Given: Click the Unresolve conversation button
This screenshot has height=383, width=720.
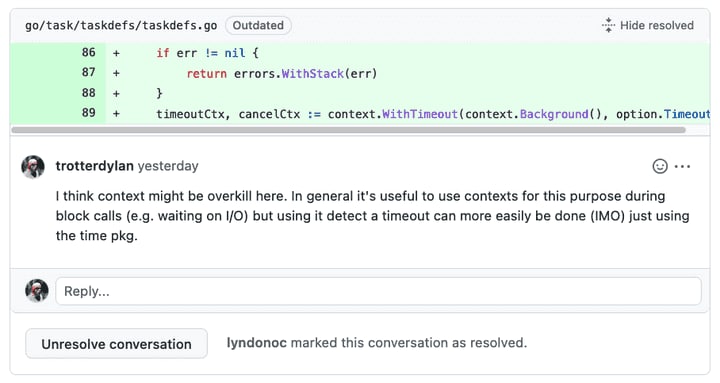Looking at the screenshot, I should [117, 344].
